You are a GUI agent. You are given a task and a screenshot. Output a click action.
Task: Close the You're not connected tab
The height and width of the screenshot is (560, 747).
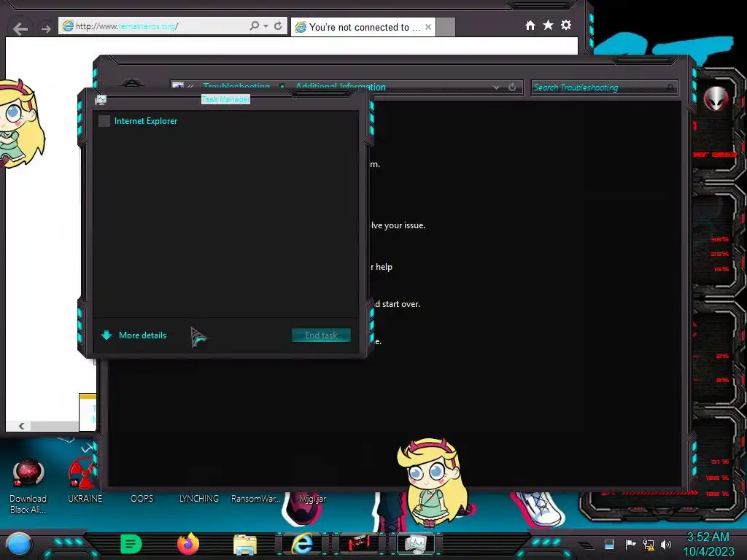click(428, 27)
